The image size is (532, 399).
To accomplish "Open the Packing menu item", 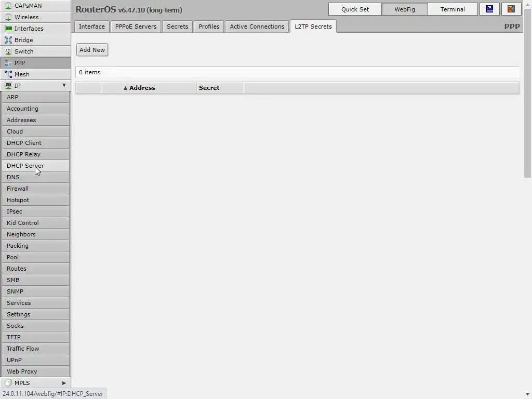I will point(36,246).
